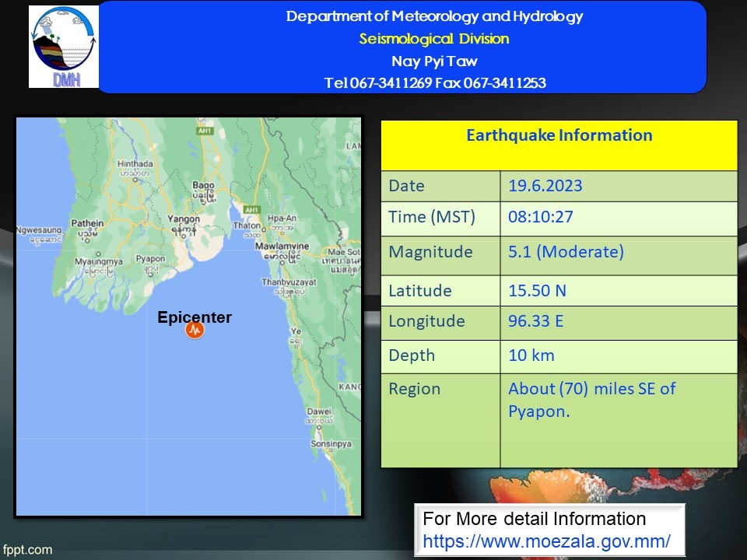
Task: Click the AH1 road shield near Thaton
Action: 251,210
